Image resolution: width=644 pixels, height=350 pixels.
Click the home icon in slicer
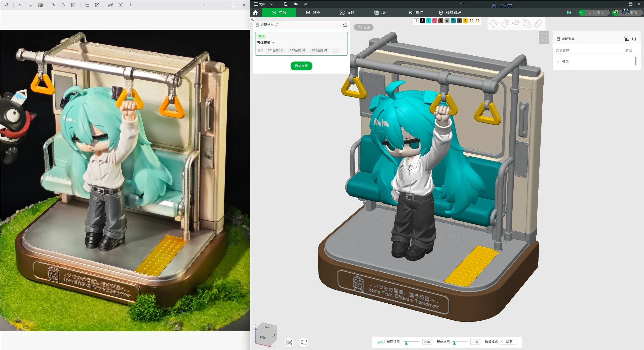coord(255,13)
